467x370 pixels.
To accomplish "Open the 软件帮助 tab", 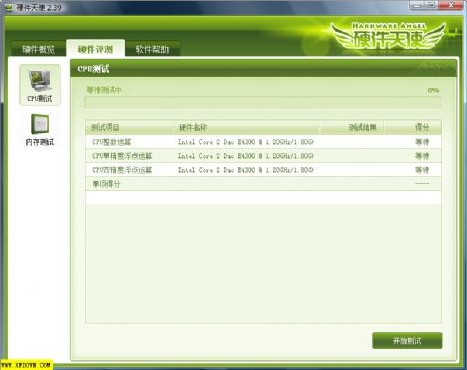I will [x=152, y=49].
